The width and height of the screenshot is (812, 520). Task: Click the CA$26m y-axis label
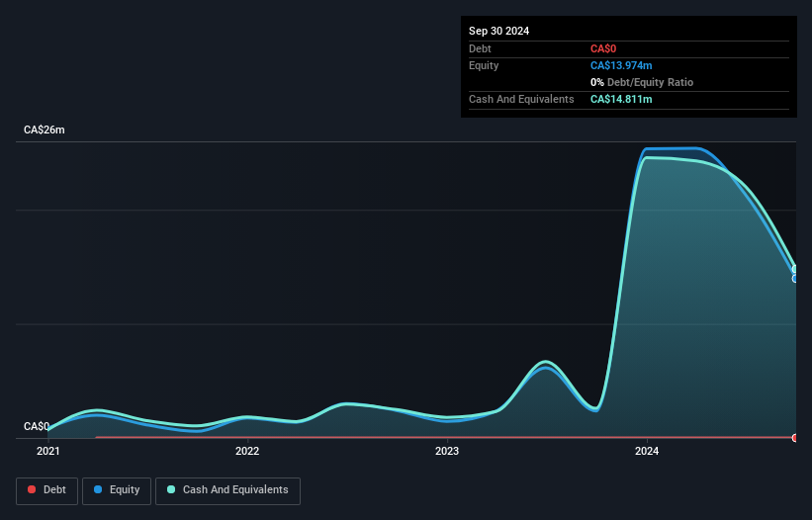pyautogui.click(x=45, y=130)
